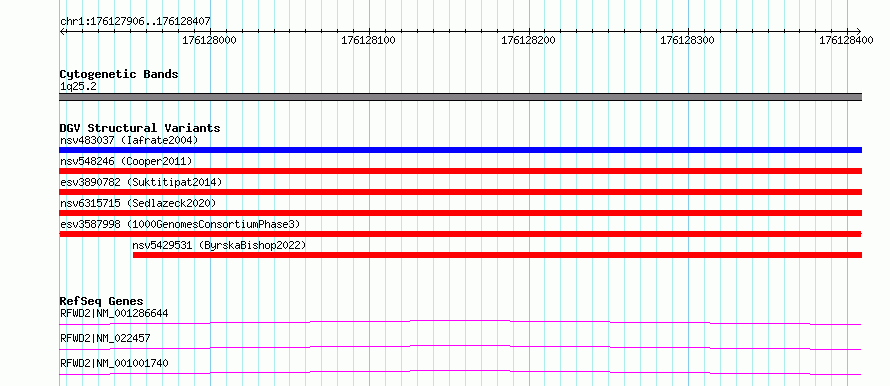Click the 176128200 ruler tick label

528,40
